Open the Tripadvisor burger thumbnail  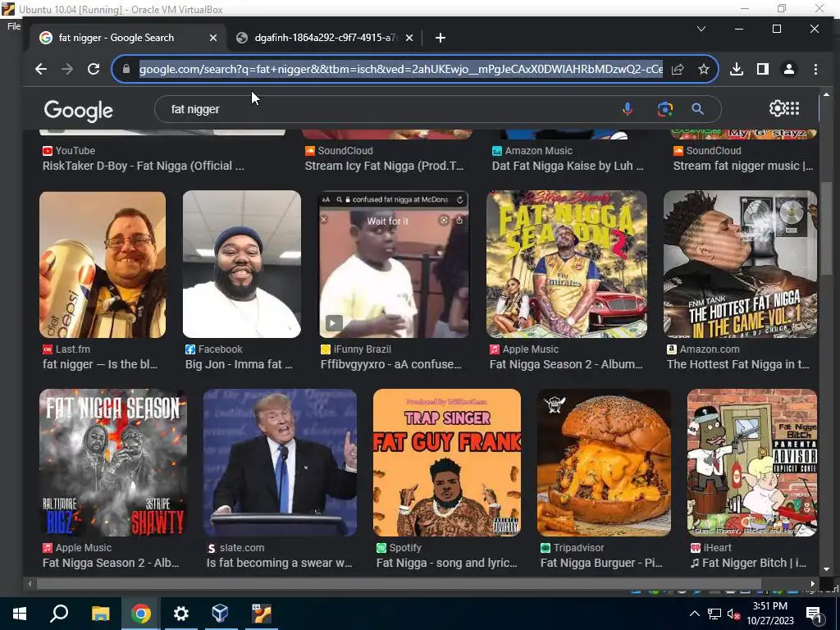click(604, 463)
